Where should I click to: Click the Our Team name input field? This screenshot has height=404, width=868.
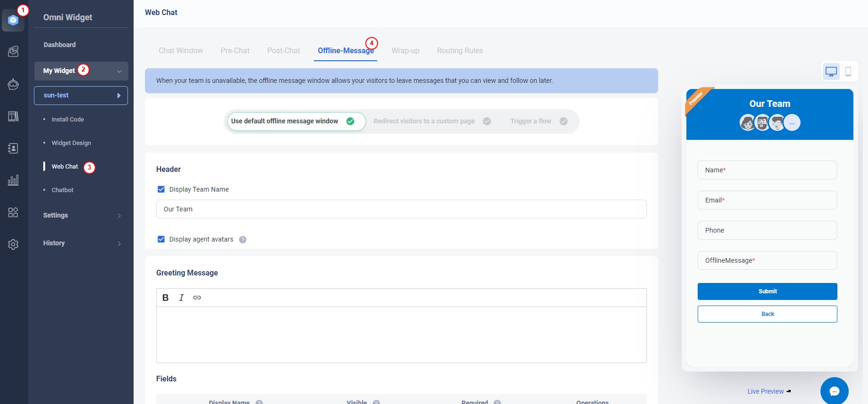pos(401,209)
